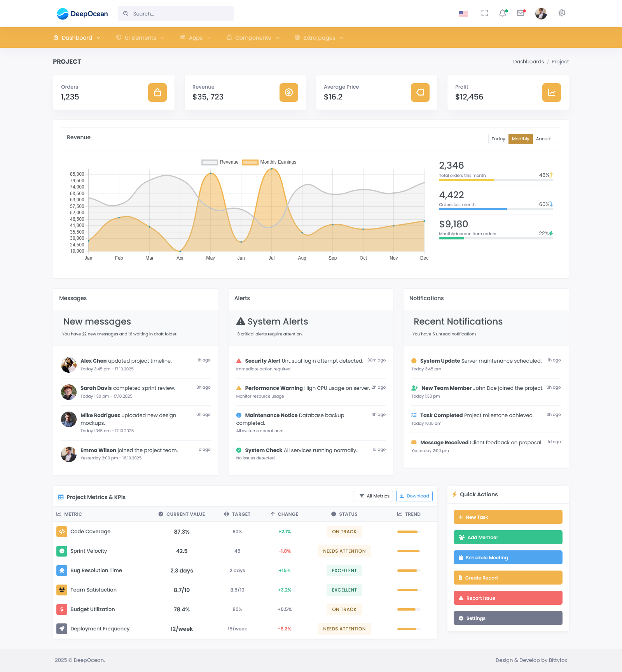Select the Annual revenue tab
The height and width of the screenshot is (672, 622).
pos(543,139)
